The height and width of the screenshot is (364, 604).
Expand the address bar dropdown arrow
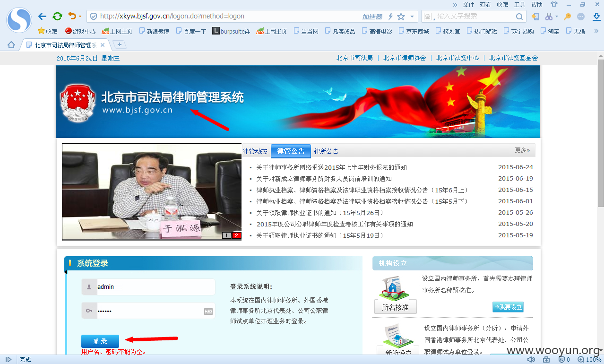tap(412, 17)
